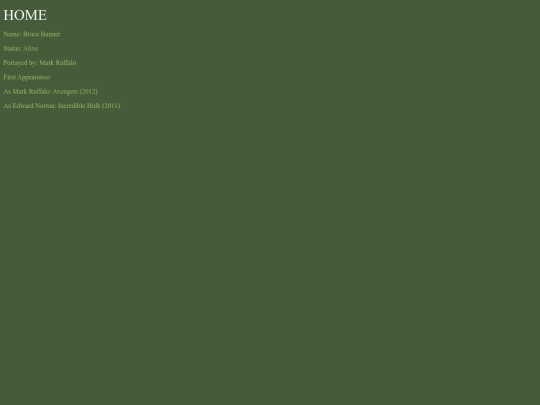Click the empty green page background

coord(310,241)
